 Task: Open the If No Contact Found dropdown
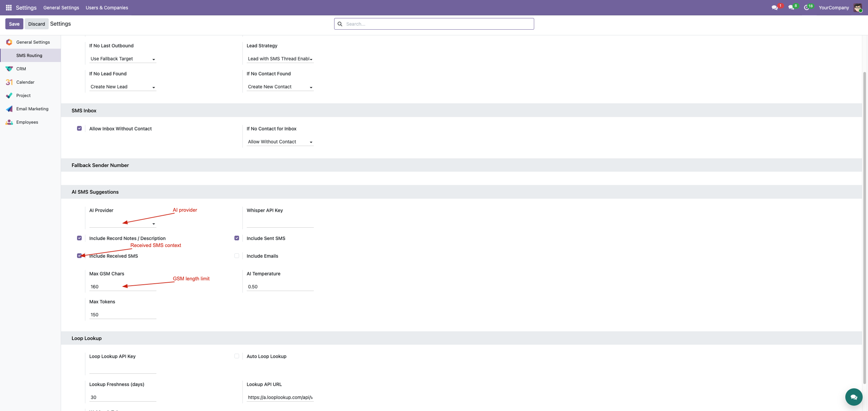coord(280,87)
